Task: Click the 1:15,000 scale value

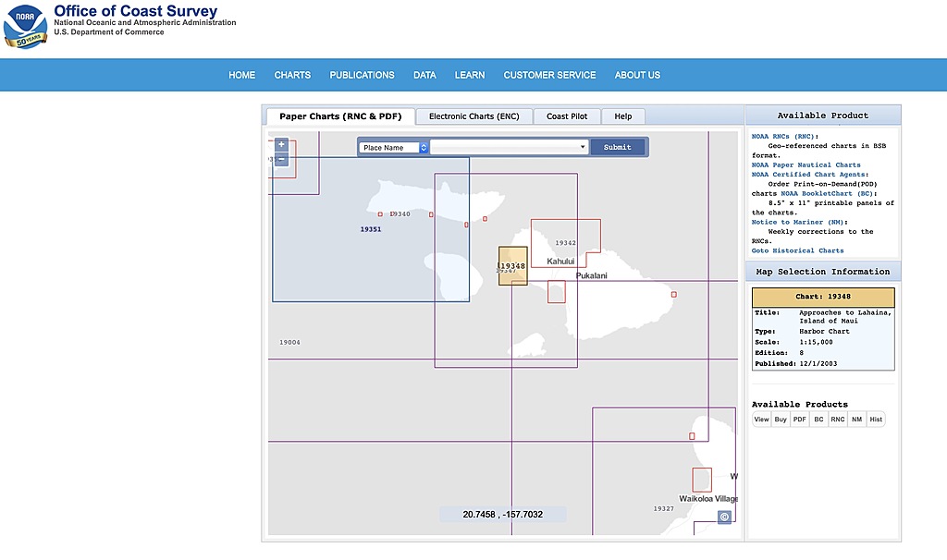Action: pos(816,342)
